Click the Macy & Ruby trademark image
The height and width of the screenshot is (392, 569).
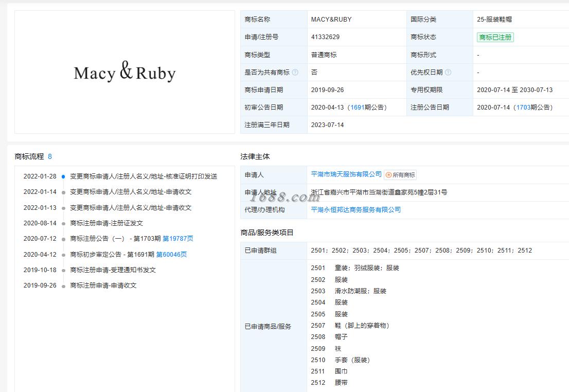(x=125, y=72)
